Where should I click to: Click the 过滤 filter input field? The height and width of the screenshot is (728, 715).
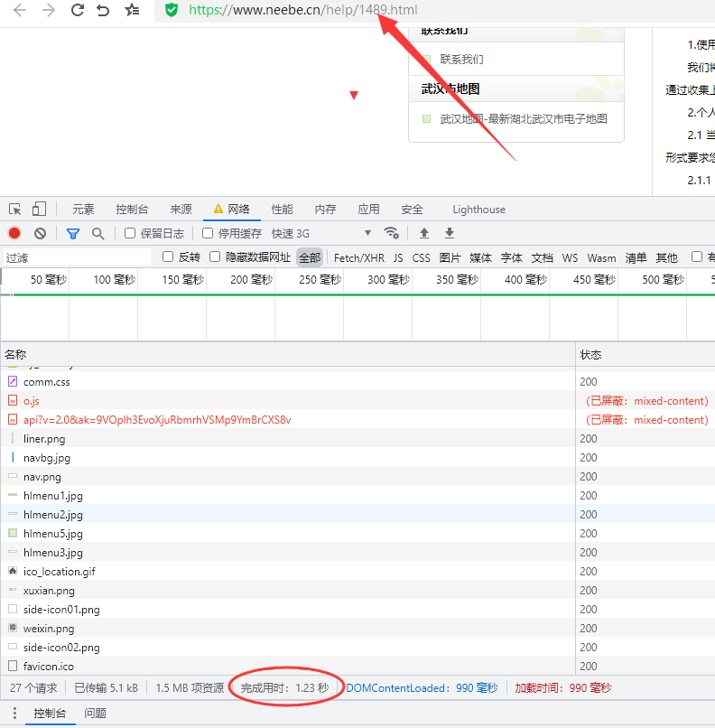(77, 257)
